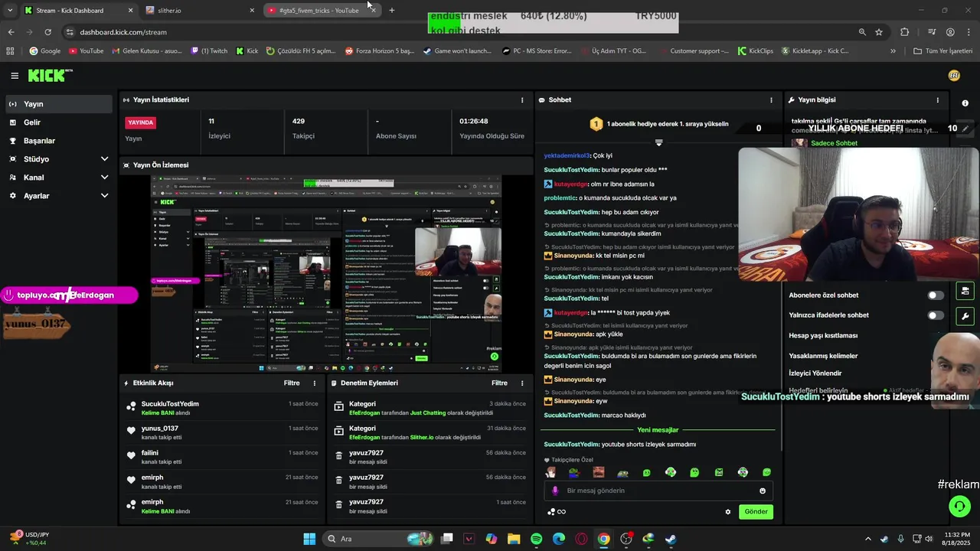
Task: Open Denetim Eylemleri three-dot menu
Action: click(x=522, y=383)
